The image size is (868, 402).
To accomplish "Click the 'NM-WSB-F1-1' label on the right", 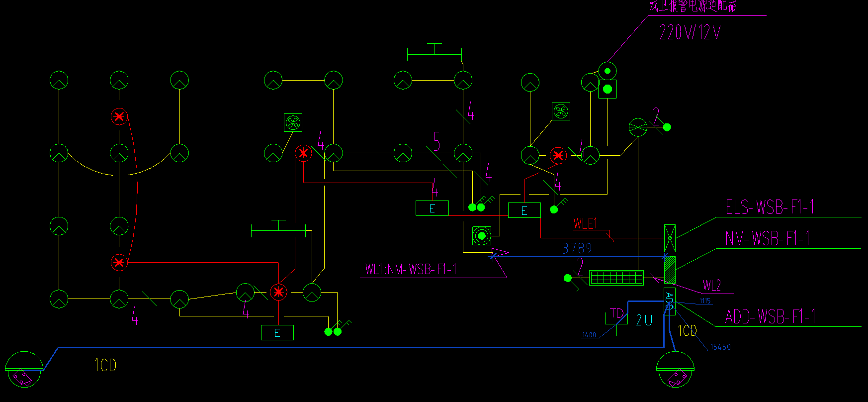I will [x=767, y=239].
